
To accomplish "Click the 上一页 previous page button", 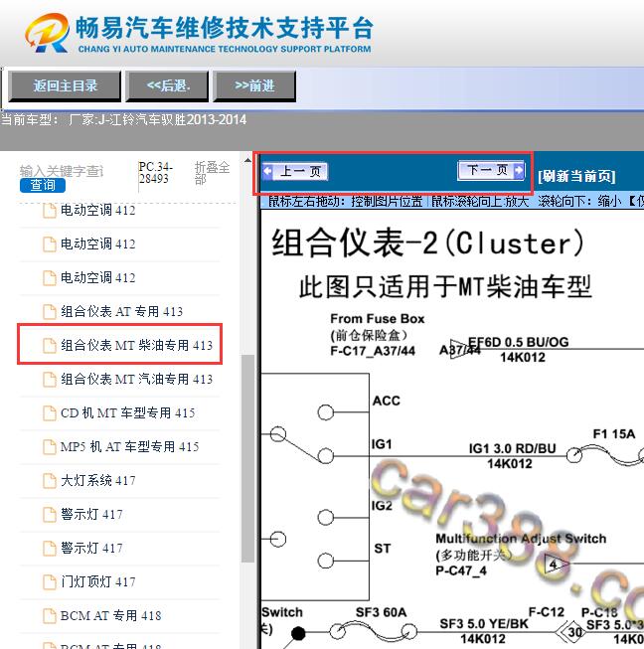I will pyautogui.click(x=295, y=171).
